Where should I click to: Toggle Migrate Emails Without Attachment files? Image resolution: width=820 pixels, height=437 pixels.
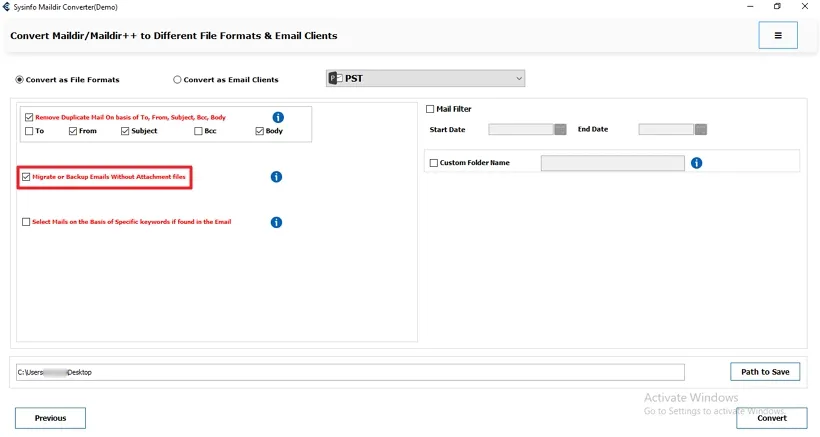[x=26, y=177]
